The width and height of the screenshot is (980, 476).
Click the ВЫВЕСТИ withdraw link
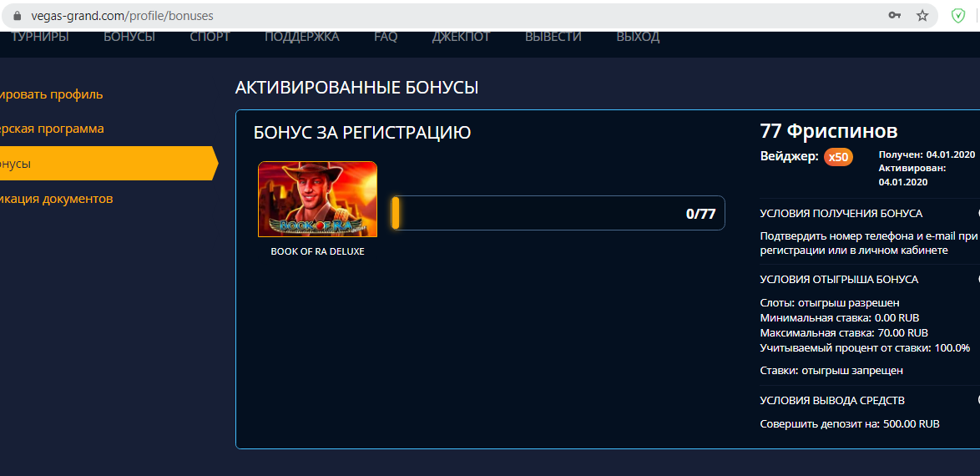pyautogui.click(x=553, y=37)
